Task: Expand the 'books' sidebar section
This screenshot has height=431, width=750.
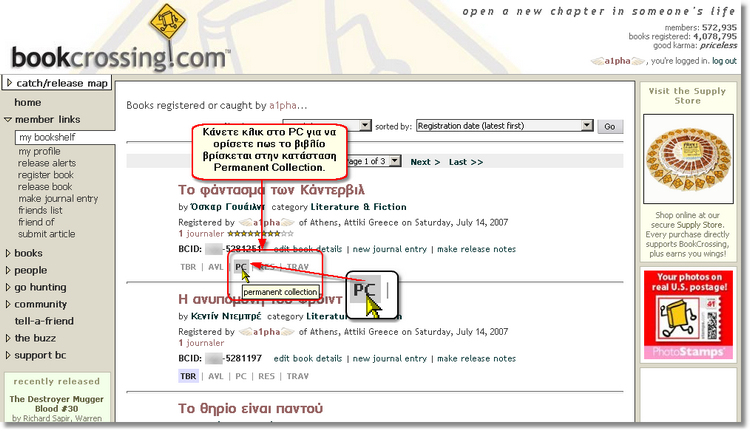Action: (28, 253)
